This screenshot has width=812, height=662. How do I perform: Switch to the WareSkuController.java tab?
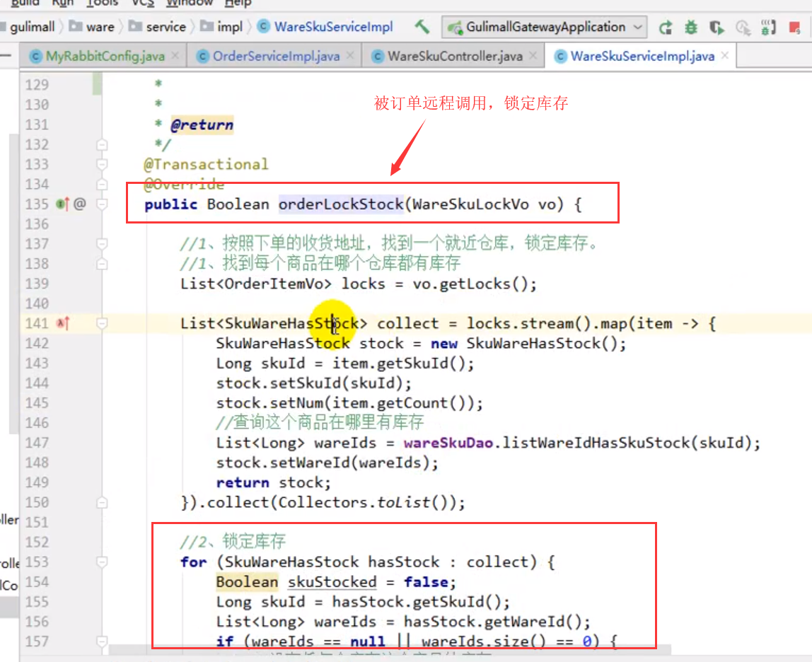point(455,56)
